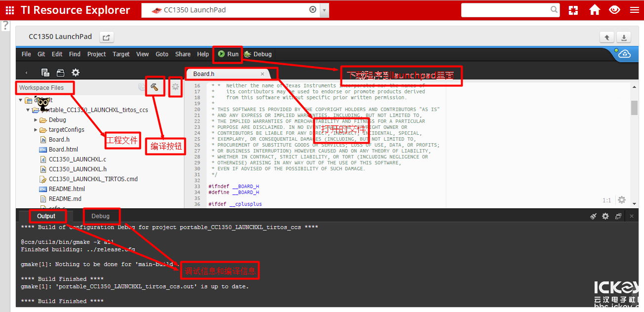Open CC1350_LAUNCHXL.h in the file tree
This screenshot has width=644, height=312.
(78, 169)
